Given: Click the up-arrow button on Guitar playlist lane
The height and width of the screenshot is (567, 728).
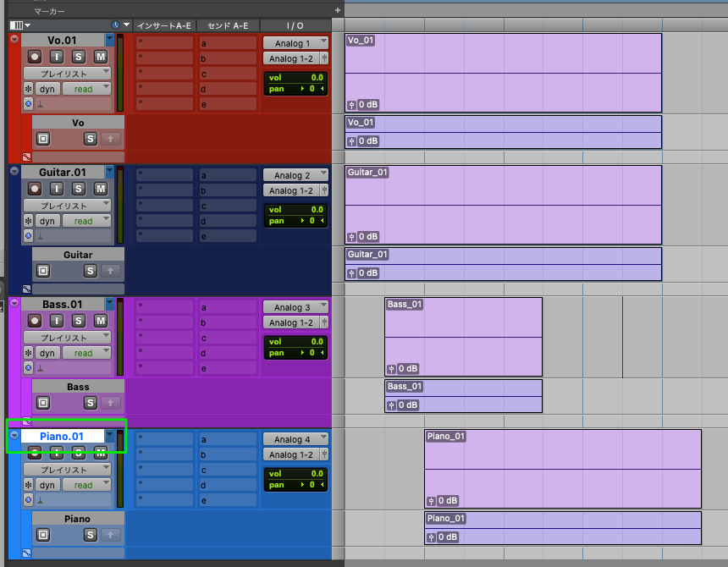Looking at the screenshot, I should [x=110, y=271].
